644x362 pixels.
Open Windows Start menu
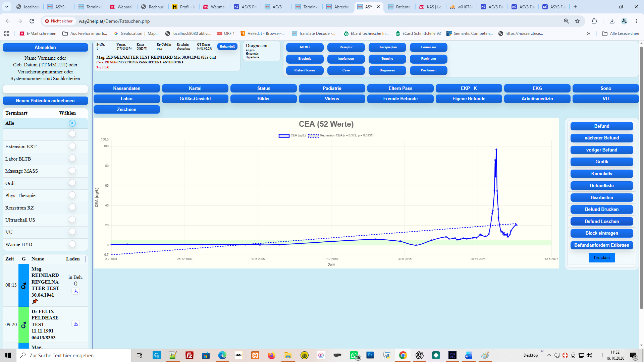(8, 355)
